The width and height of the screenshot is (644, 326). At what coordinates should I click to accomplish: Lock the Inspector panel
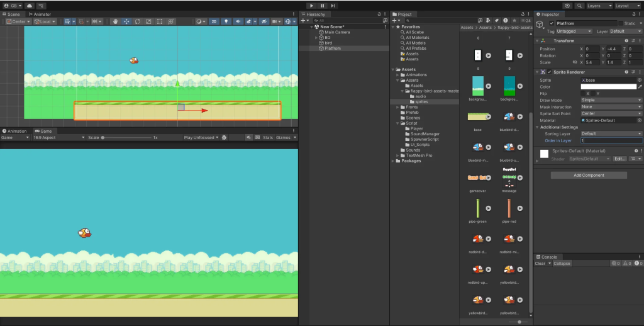pyautogui.click(x=633, y=14)
